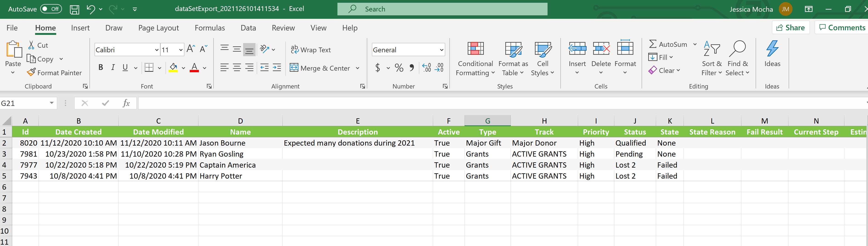Decrease the indent
Screen dimensions: 868x246
pos(264,68)
